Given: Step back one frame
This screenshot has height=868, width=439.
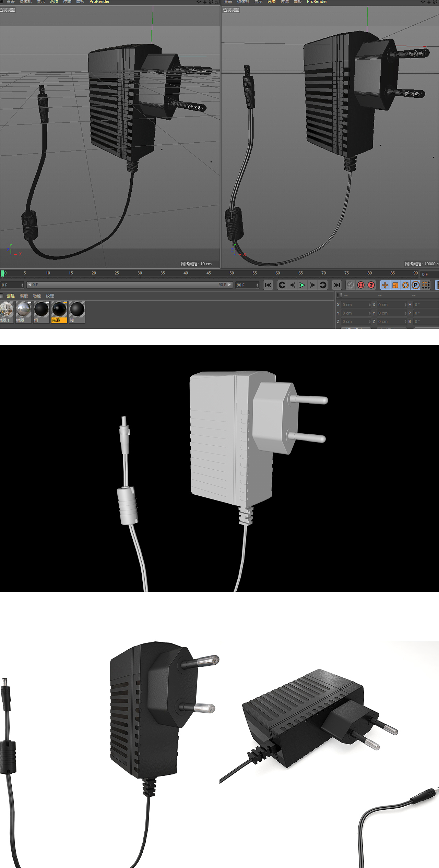Looking at the screenshot, I should click(x=292, y=285).
